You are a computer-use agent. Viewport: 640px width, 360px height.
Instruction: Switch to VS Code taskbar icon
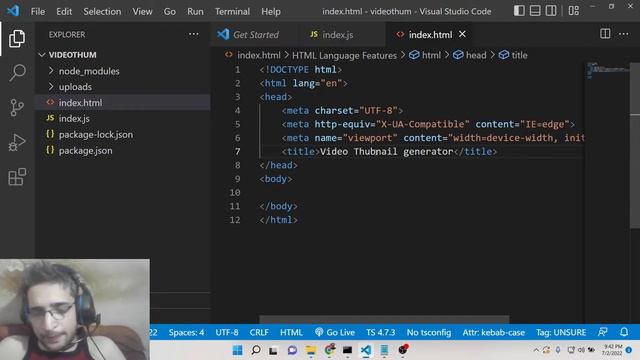366,350
